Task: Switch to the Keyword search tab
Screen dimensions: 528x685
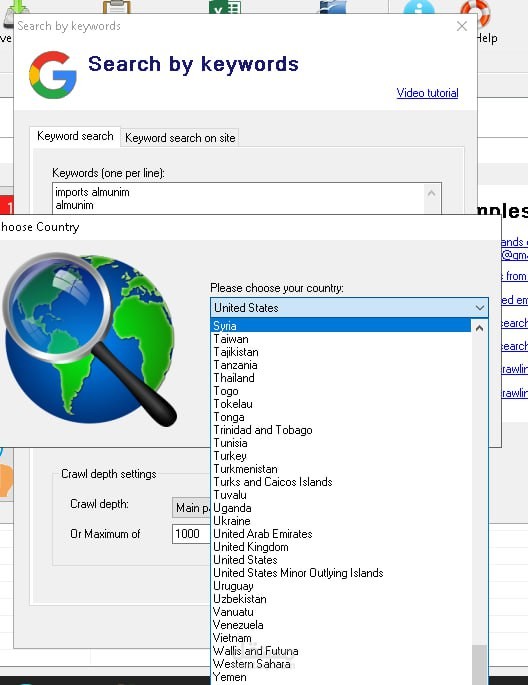Action: [x=75, y=136]
